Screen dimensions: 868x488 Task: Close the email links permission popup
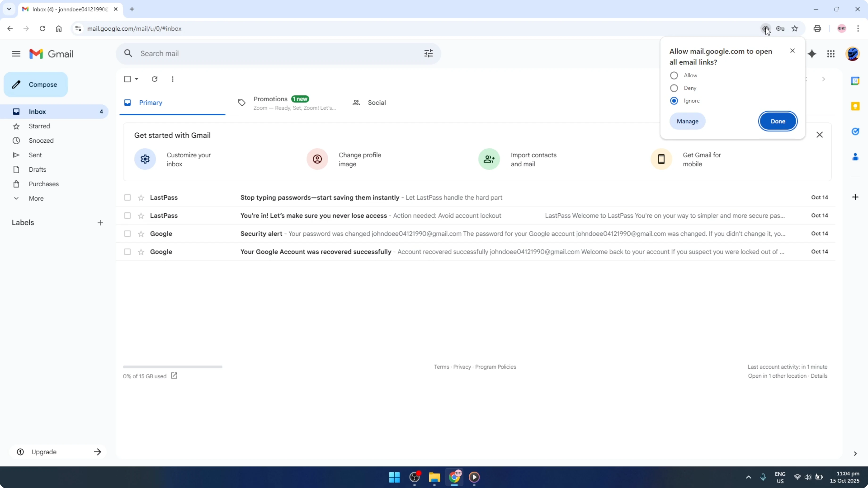[792, 51]
